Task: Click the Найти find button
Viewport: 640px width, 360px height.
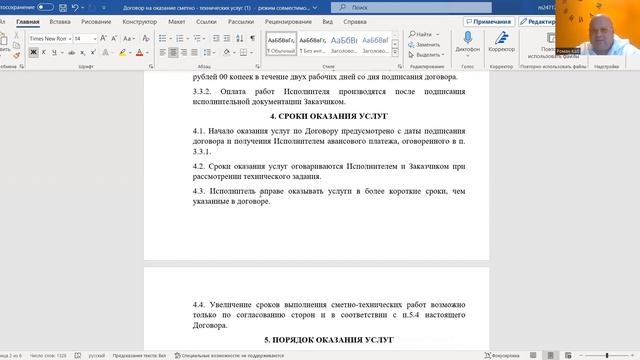Action: point(420,34)
